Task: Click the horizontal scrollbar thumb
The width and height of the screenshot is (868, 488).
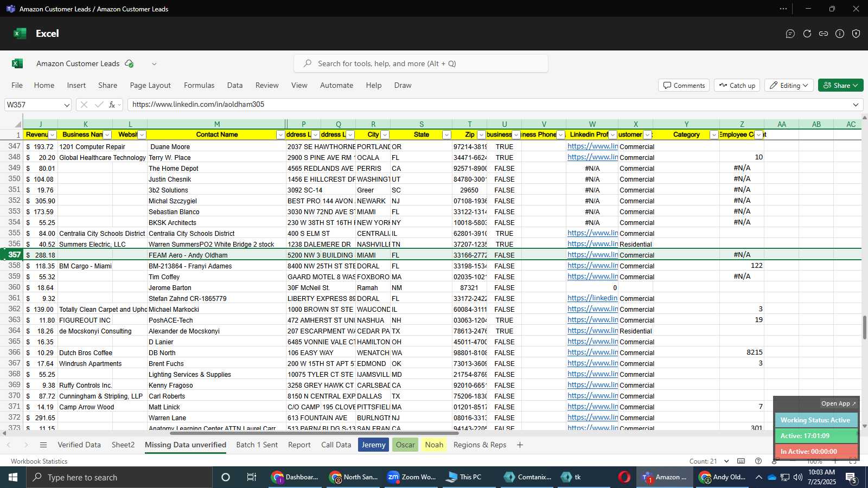Action: [315, 433]
